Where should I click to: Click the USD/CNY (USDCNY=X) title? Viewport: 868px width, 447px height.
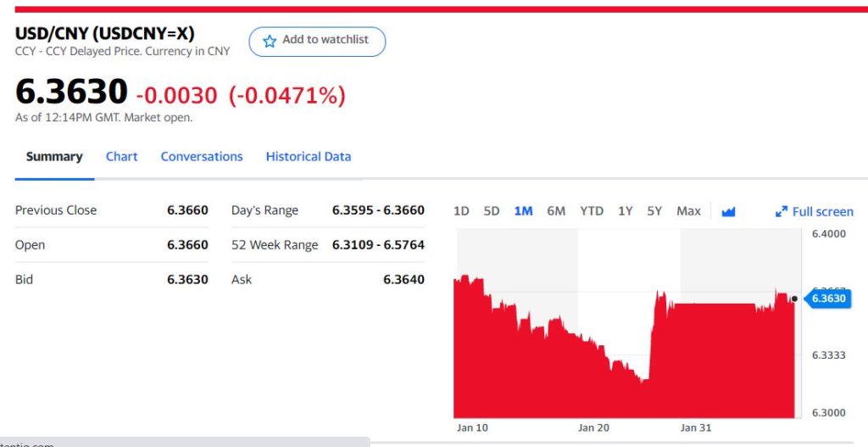tap(105, 34)
